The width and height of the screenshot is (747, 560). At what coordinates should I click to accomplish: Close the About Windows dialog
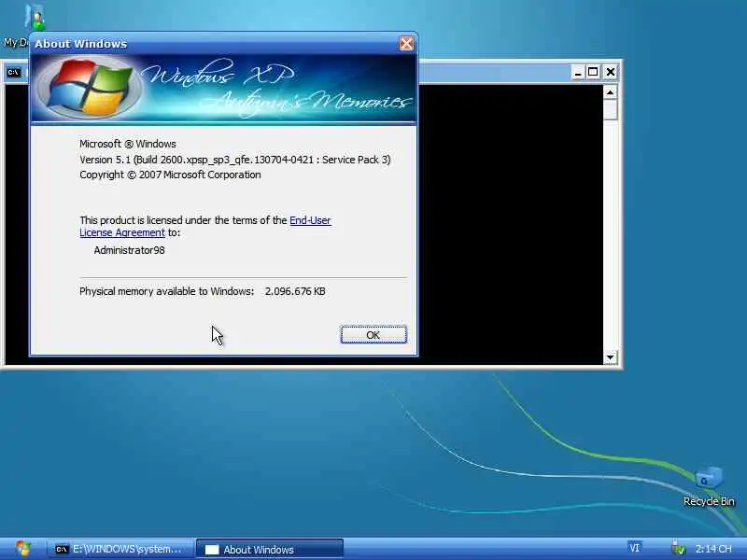click(406, 44)
